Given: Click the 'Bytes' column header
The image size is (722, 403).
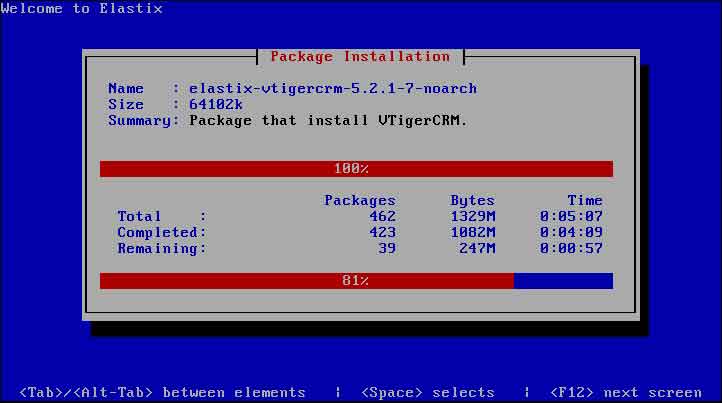Looking at the screenshot, I should 472,200.
